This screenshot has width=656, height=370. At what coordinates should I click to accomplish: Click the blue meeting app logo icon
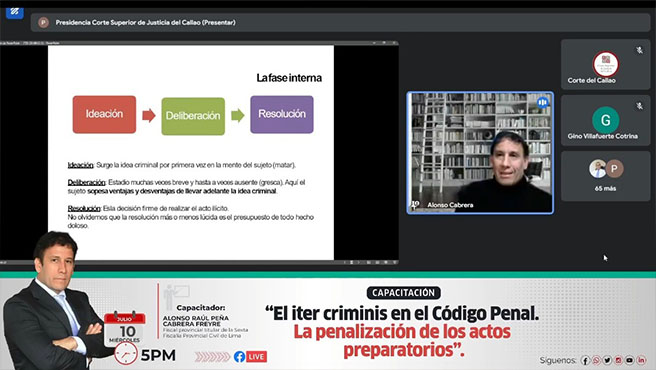pos(15,12)
